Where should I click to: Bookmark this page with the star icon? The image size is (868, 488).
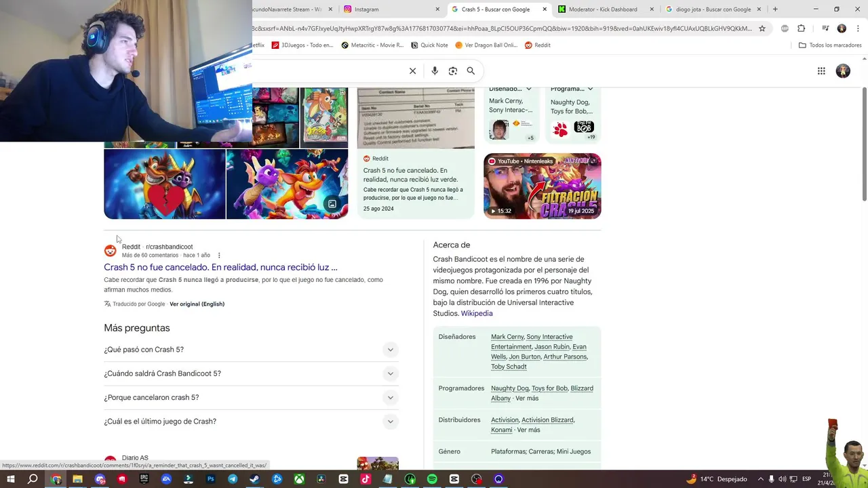tap(762, 28)
